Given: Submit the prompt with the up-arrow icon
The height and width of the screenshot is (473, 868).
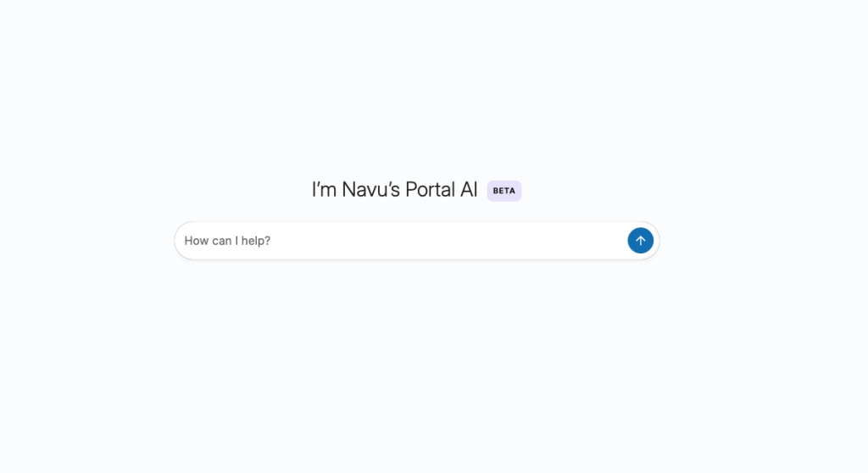Looking at the screenshot, I should (x=640, y=241).
